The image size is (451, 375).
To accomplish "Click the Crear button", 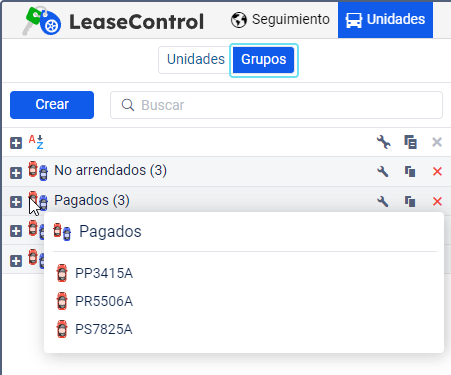I will (52, 105).
